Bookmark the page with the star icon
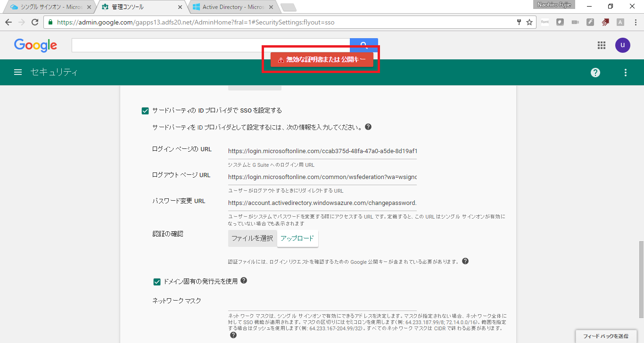The height and width of the screenshot is (343, 644). [x=530, y=22]
